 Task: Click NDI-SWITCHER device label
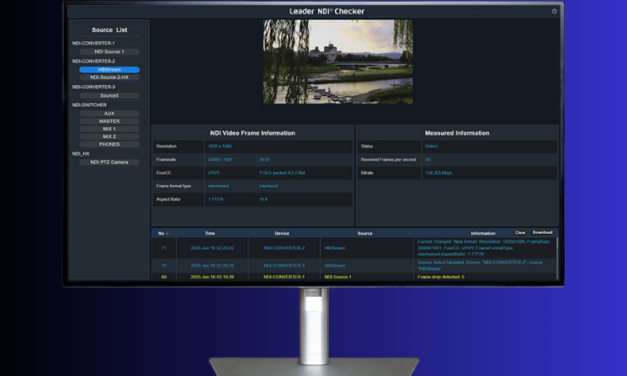tap(89, 105)
